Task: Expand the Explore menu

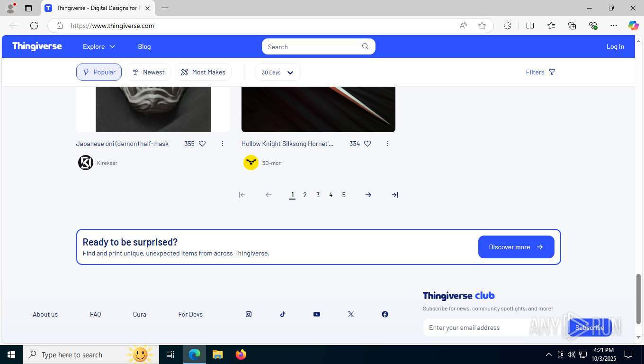Action: pyautogui.click(x=99, y=46)
